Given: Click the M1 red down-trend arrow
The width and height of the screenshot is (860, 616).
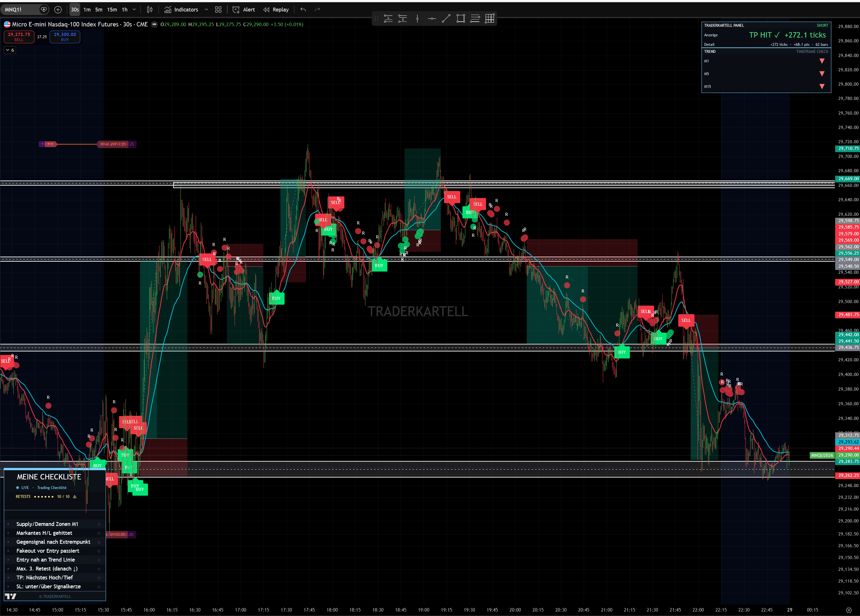Looking at the screenshot, I should [822, 61].
